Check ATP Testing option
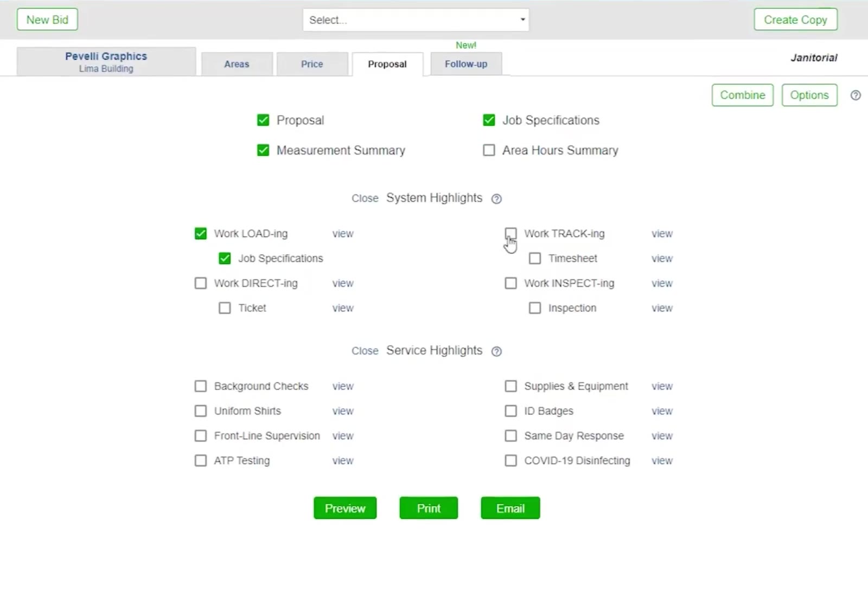 [x=201, y=460]
